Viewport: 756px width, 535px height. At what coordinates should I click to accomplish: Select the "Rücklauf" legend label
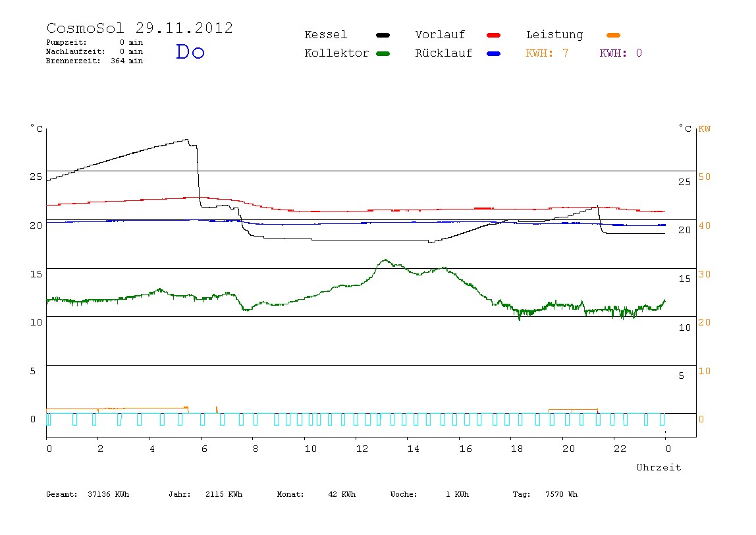pyautogui.click(x=444, y=53)
